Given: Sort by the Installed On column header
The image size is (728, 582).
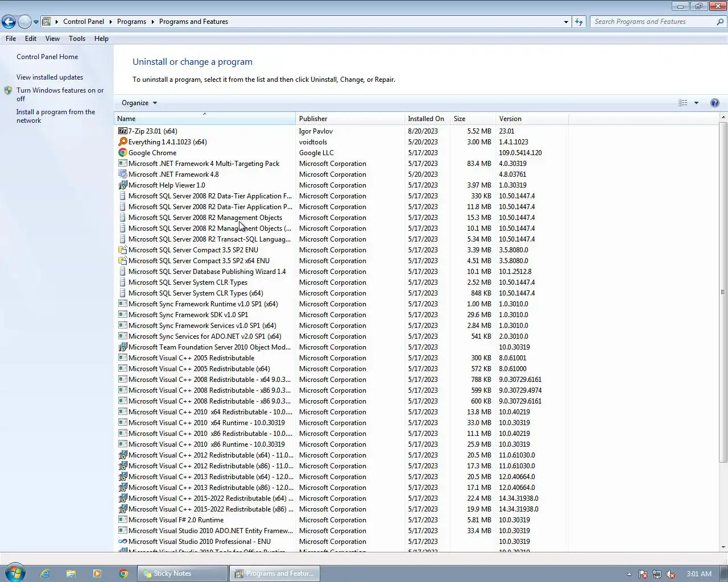Looking at the screenshot, I should point(427,119).
